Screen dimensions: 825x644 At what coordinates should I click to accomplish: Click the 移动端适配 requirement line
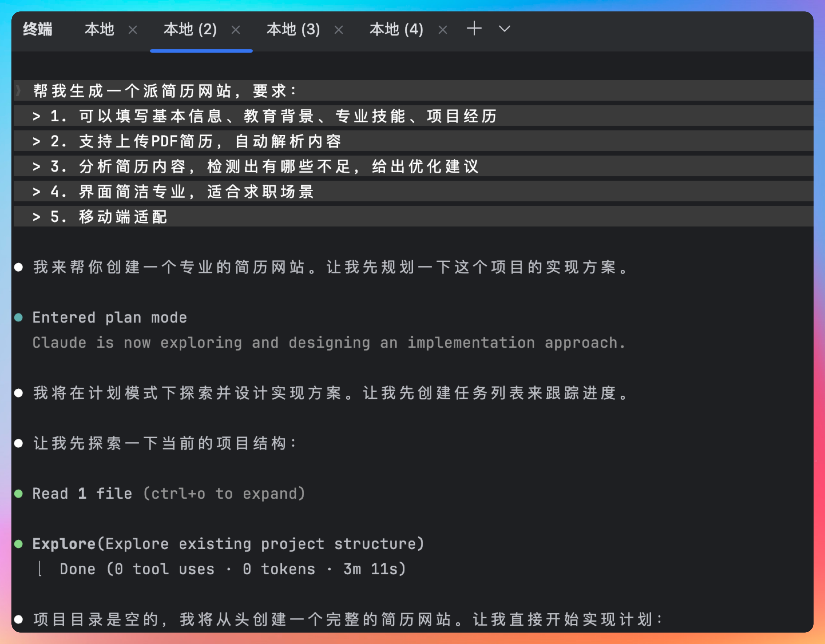tap(123, 217)
